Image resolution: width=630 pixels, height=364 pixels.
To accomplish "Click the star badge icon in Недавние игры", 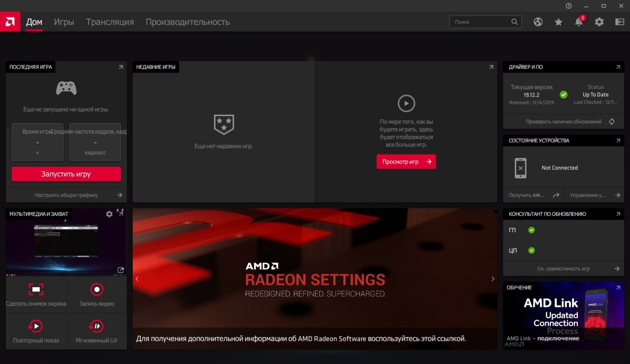I will click(x=224, y=124).
